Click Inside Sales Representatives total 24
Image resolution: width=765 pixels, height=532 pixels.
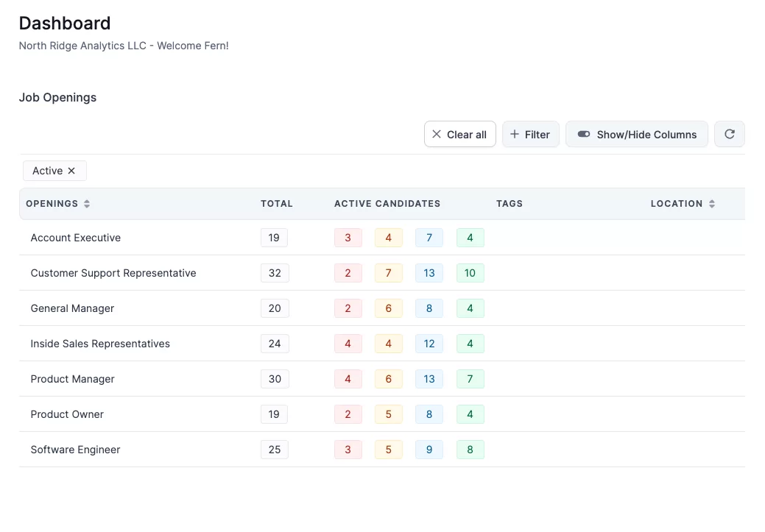point(275,344)
